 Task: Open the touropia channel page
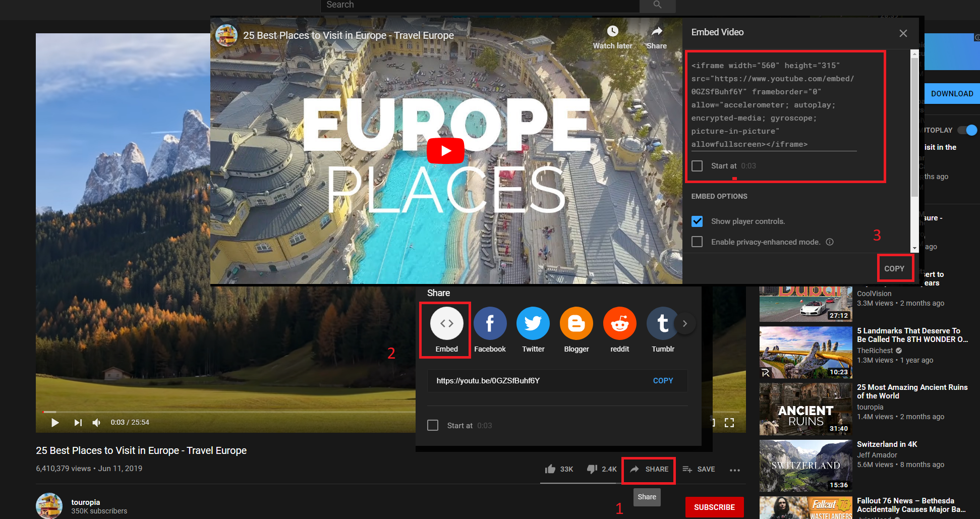coord(85,502)
